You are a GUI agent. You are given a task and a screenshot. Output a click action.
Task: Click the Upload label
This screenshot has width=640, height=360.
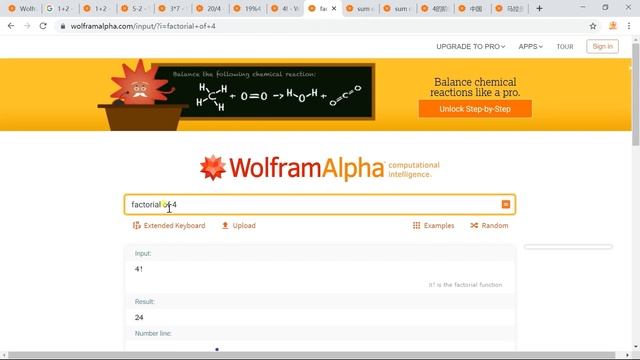pyautogui.click(x=244, y=225)
